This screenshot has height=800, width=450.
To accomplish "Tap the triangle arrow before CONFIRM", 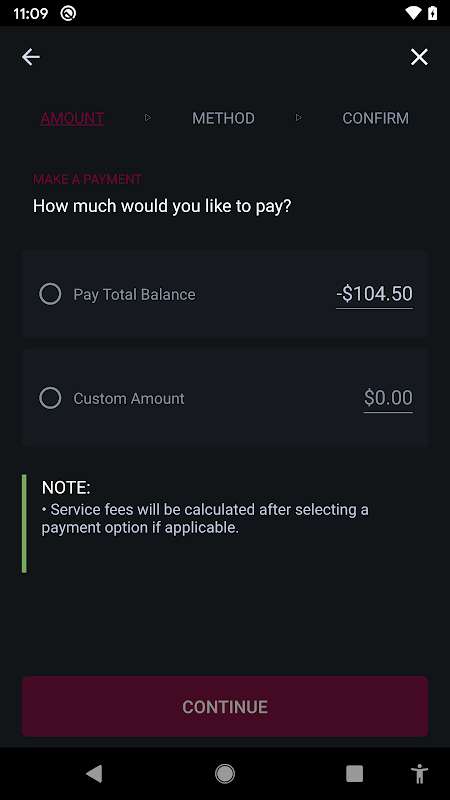I will (x=299, y=118).
